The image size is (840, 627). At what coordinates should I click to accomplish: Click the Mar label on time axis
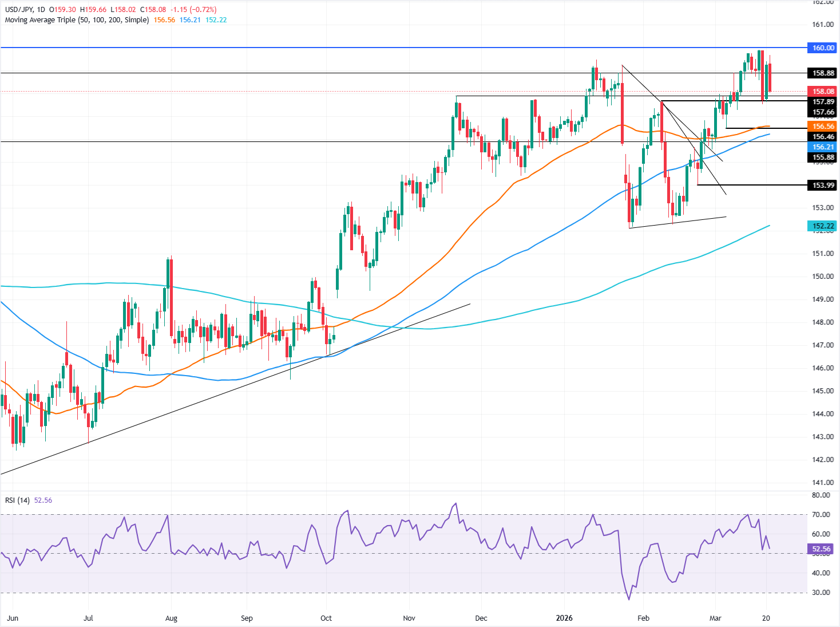715,618
